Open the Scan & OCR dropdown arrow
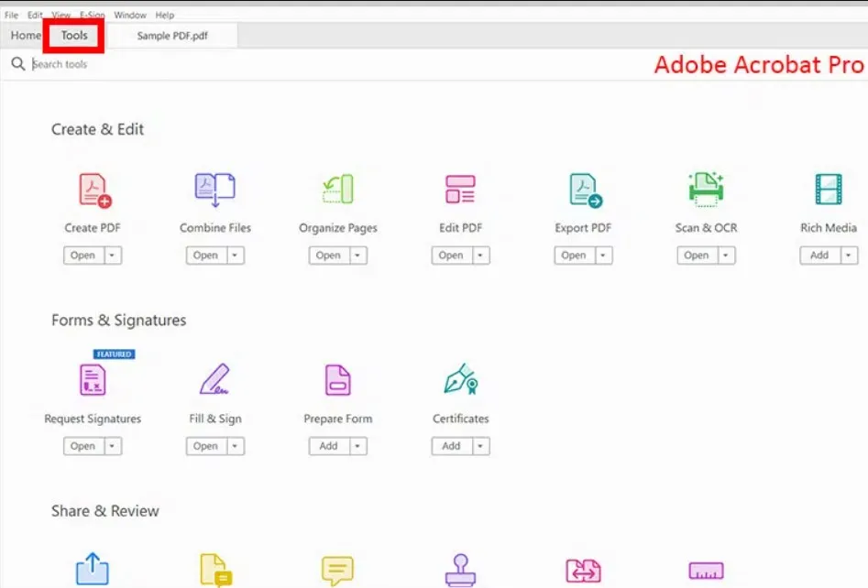This screenshot has width=868, height=588. (x=726, y=256)
